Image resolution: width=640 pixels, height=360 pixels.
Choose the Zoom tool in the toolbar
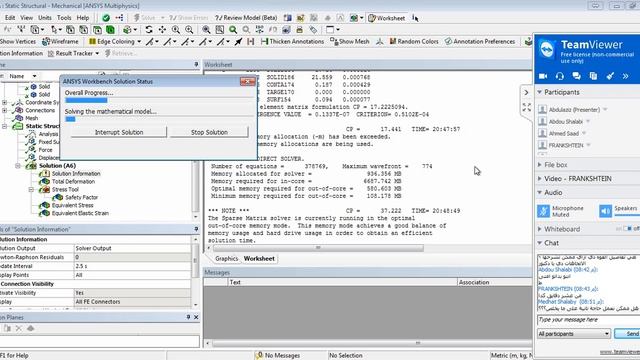click(x=176, y=29)
